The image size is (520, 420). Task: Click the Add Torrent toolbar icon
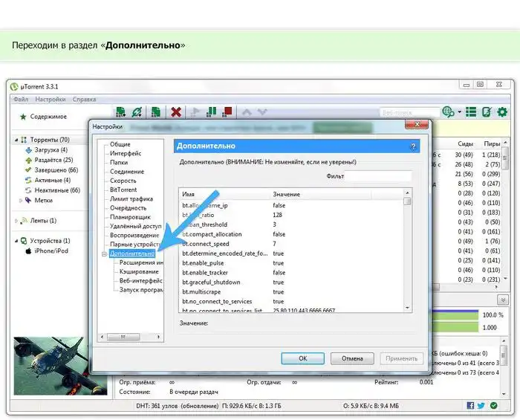pyautogui.click(x=120, y=112)
